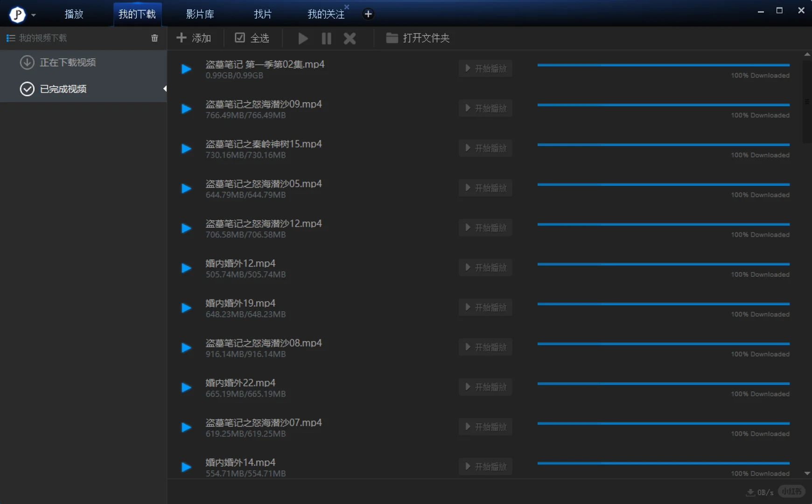812x504 pixels.
Task: Select file name 盗墓笔记之怒海潜沙08.mp4
Action: click(x=264, y=343)
